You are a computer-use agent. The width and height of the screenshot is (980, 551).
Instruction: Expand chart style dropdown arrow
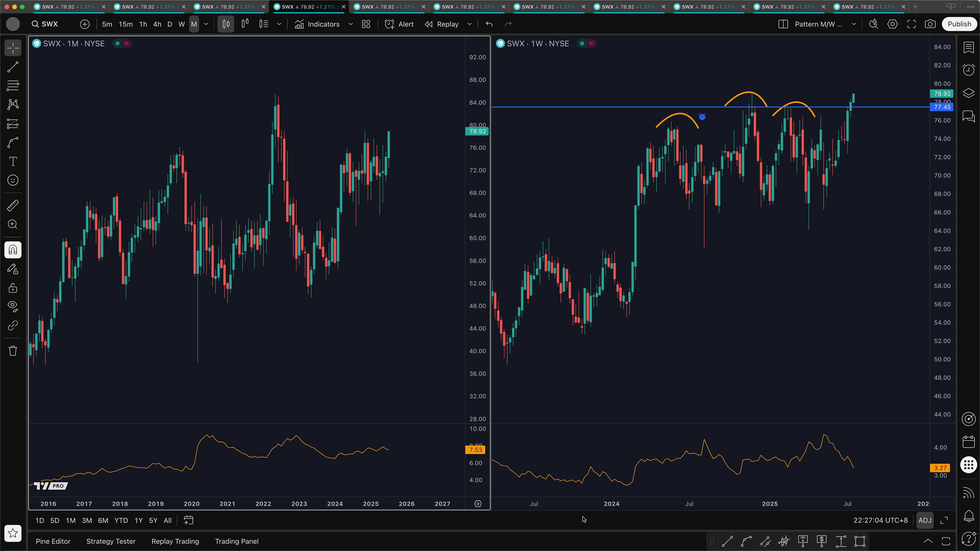coord(279,24)
